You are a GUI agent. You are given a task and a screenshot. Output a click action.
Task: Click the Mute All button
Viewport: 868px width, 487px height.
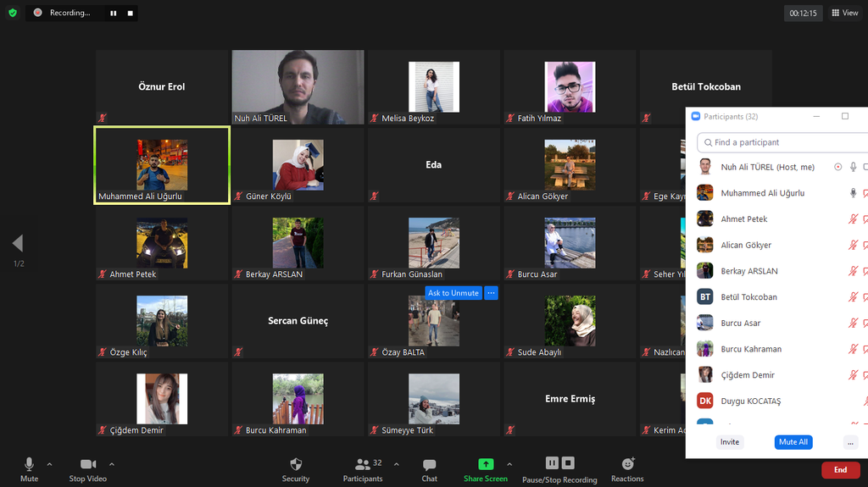[793, 441]
